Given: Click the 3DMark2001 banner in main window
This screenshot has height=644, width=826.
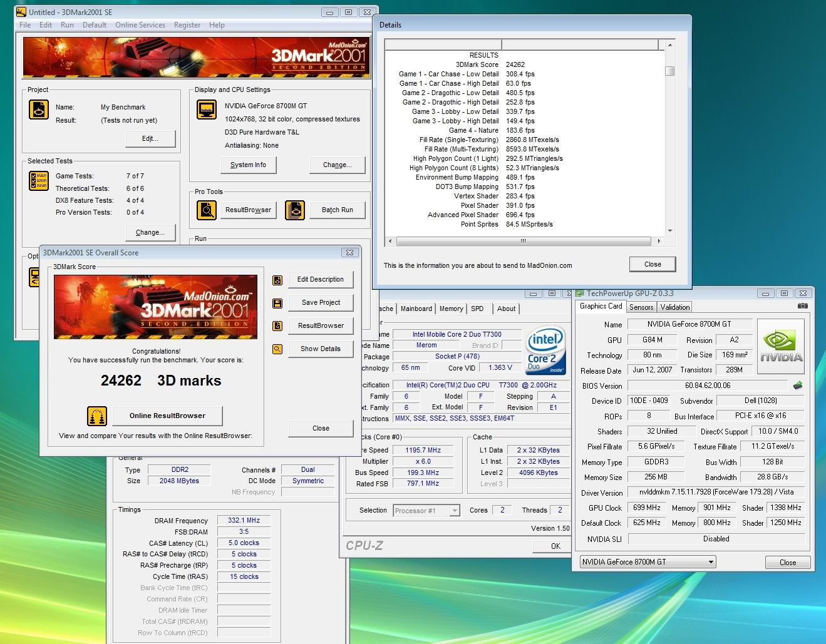Looking at the screenshot, I should [x=196, y=58].
